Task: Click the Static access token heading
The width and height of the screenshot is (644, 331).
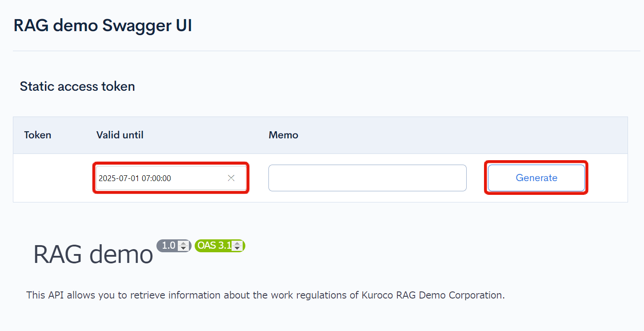Action: (x=77, y=86)
